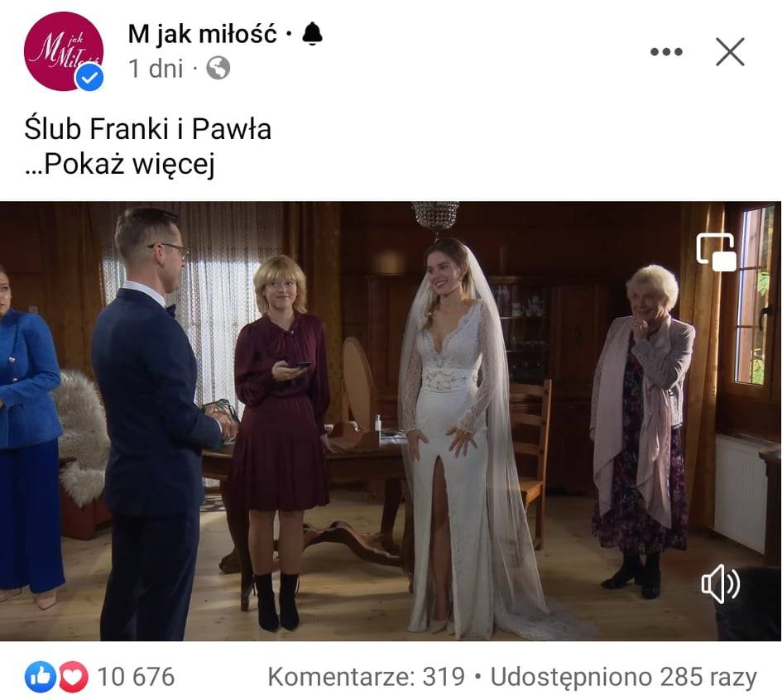Switch video to picture-in-picture mode

(x=717, y=252)
